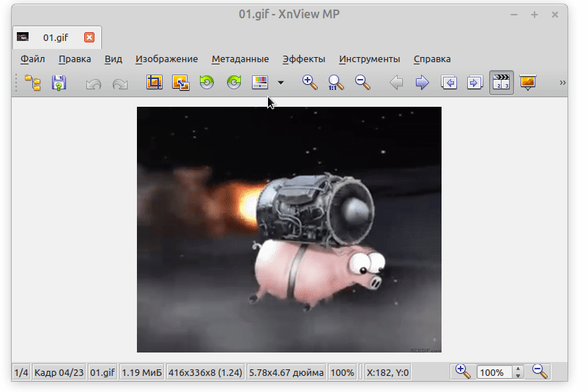This screenshot has width=588, height=392.
Task: Click the toolbar Zoom In magnifier
Action: pos(310,83)
